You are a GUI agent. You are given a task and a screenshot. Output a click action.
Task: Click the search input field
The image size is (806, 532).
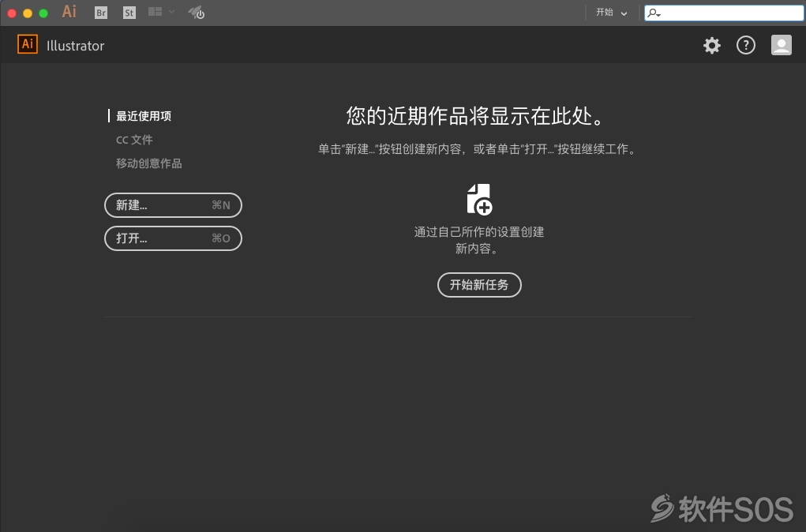pos(724,13)
